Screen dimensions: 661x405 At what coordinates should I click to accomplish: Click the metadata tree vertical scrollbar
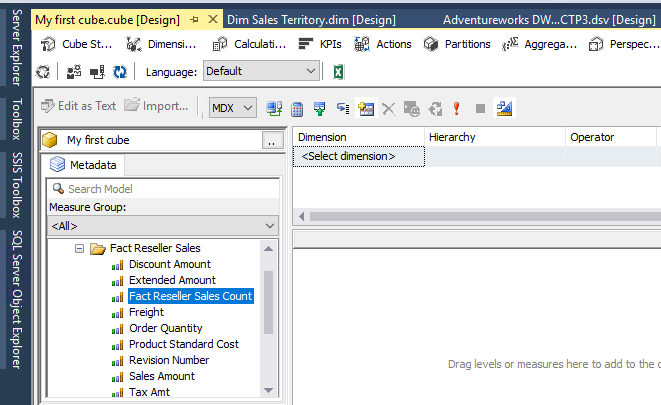pos(268,310)
